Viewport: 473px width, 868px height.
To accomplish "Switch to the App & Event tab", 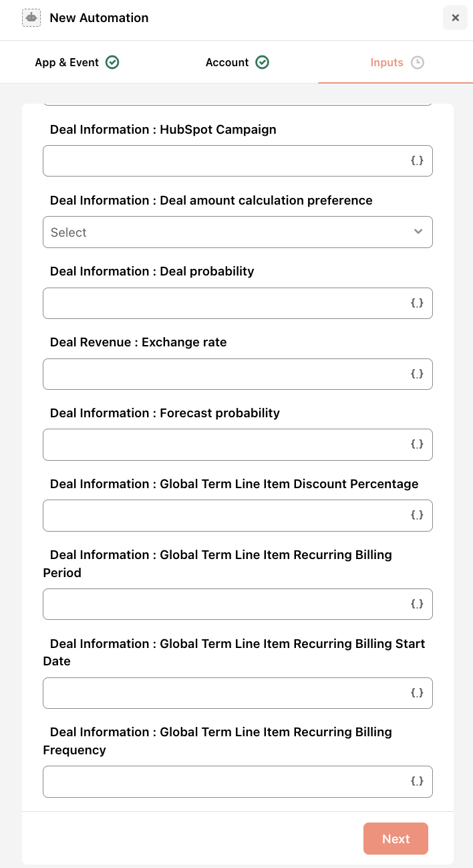I will coord(77,62).
